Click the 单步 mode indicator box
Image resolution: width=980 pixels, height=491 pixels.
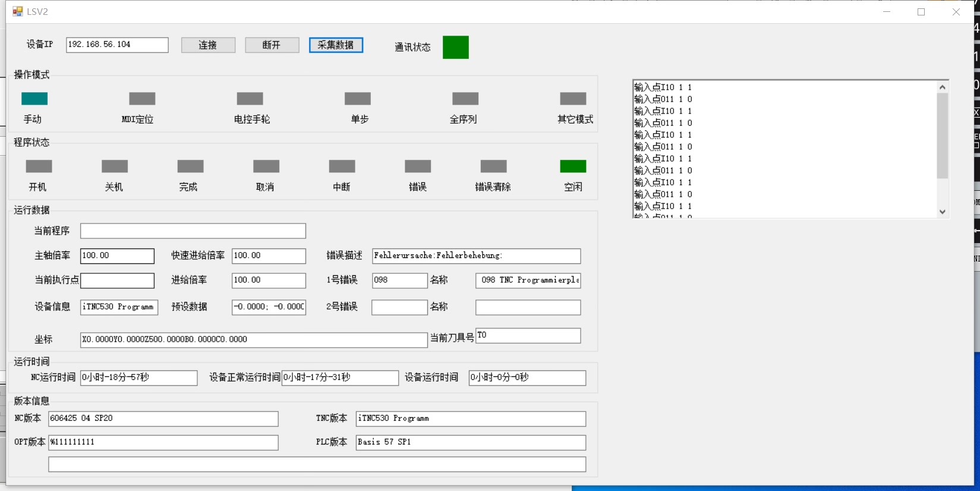tap(358, 99)
